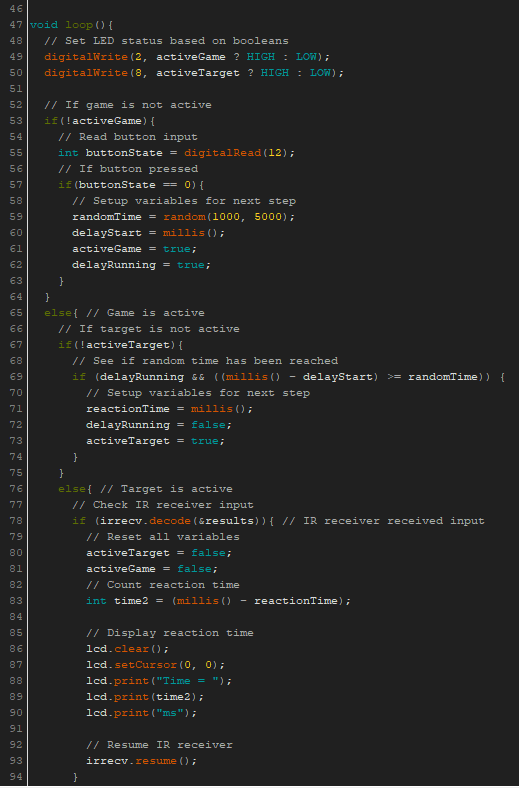Click 'lcd.clear();' line

[x=128, y=649]
